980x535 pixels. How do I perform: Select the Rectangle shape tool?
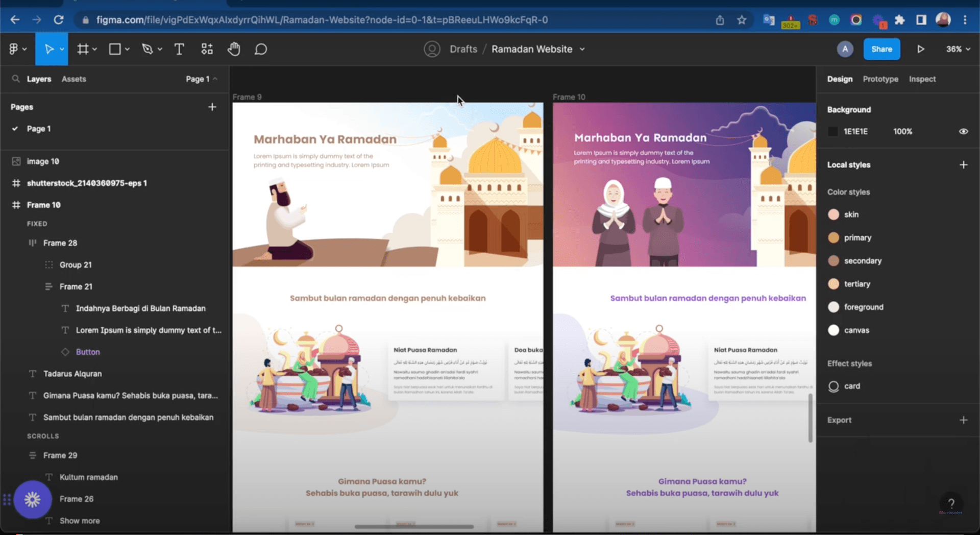(x=115, y=49)
